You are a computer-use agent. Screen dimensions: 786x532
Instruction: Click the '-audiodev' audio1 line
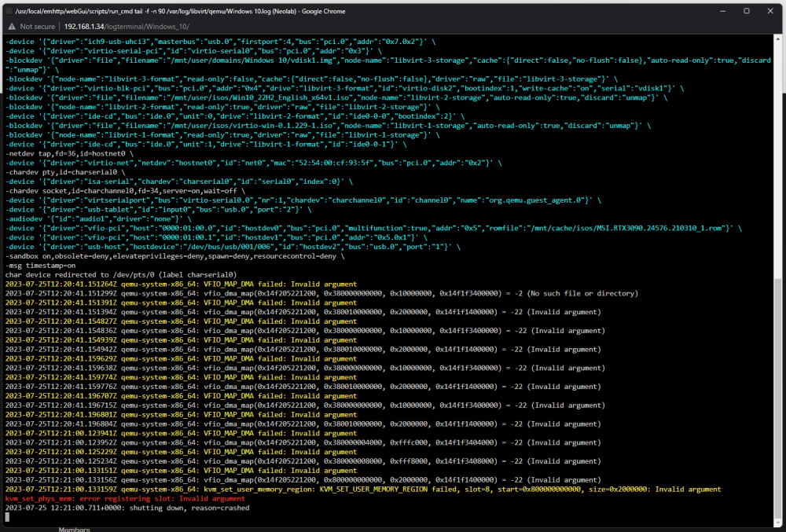coord(98,219)
